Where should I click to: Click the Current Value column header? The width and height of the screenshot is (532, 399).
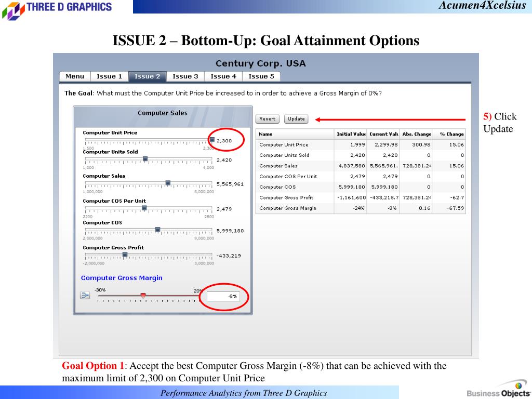pos(383,134)
